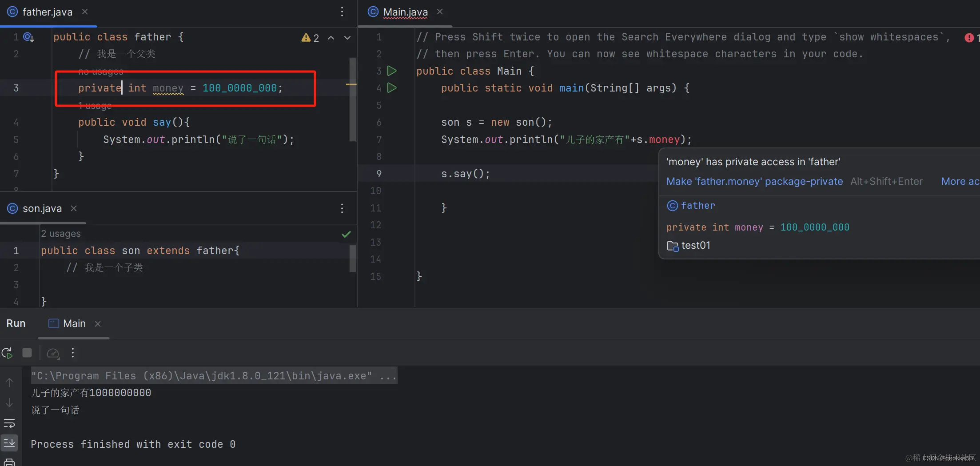Open father.java editor options menu
Viewport: 980px width, 466px height.
pos(342,12)
